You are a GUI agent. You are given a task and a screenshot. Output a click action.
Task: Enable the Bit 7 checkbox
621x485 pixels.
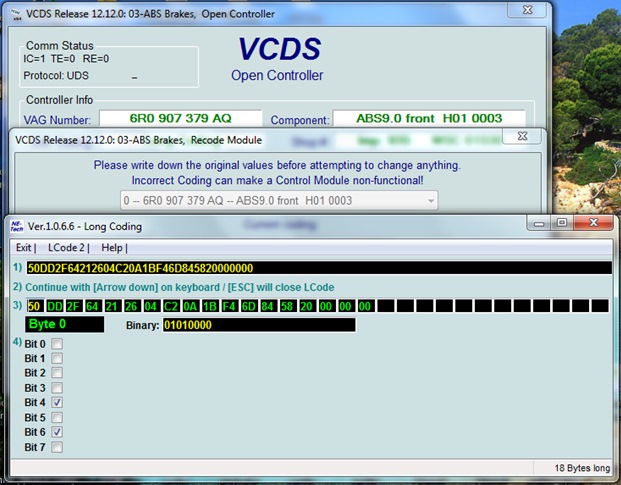pos(57,446)
